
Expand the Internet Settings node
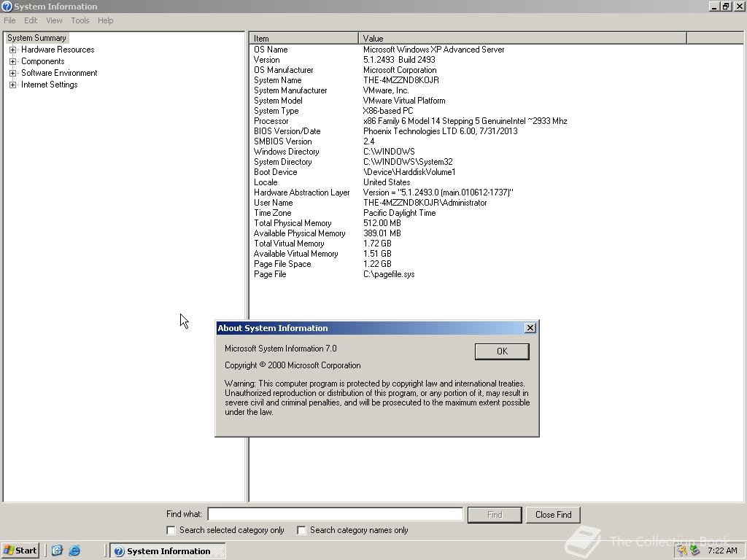tap(13, 85)
